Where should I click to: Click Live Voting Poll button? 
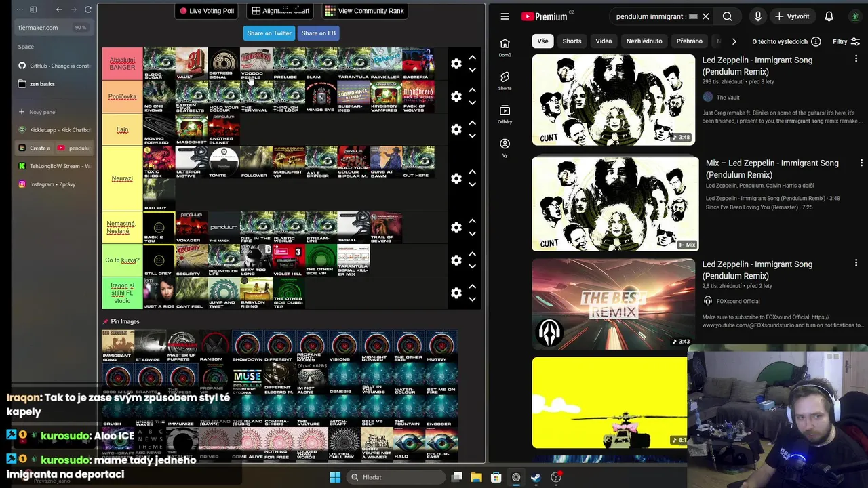[x=207, y=11]
